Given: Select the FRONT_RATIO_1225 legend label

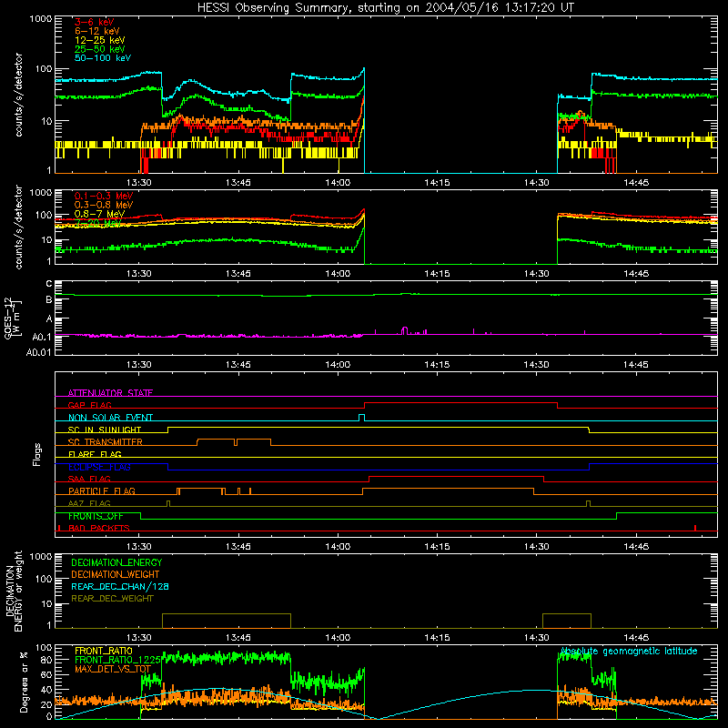Looking at the screenshot, I should pyautogui.click(x=117, y=660).
